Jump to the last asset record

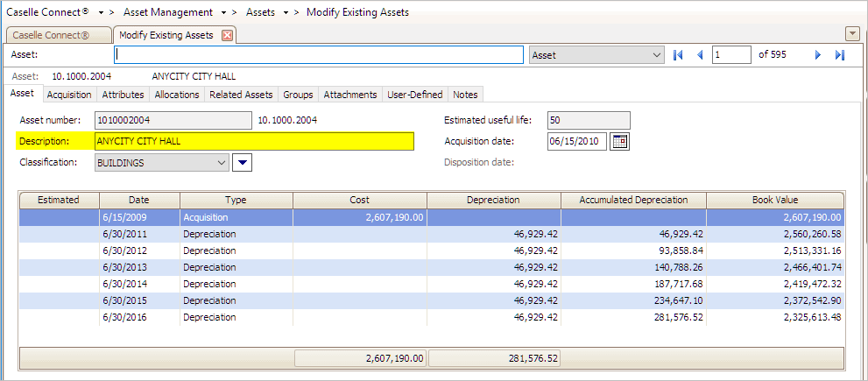[839, 55]
